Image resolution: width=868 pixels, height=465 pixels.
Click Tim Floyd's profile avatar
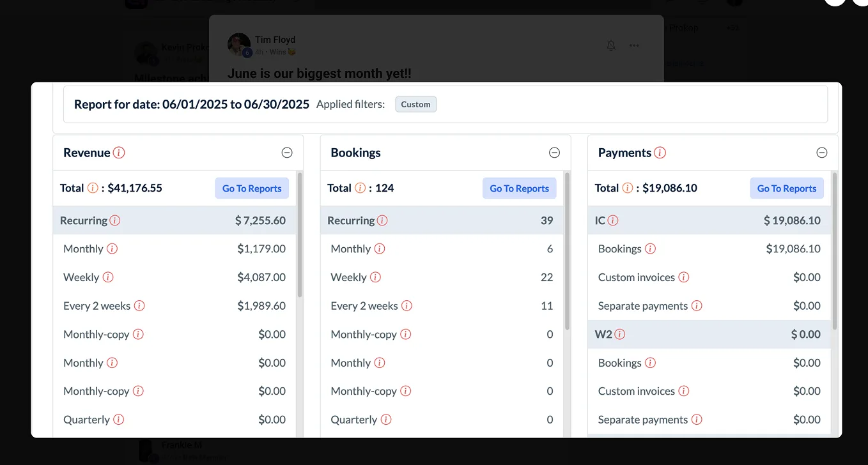click(x=238, y=45)
